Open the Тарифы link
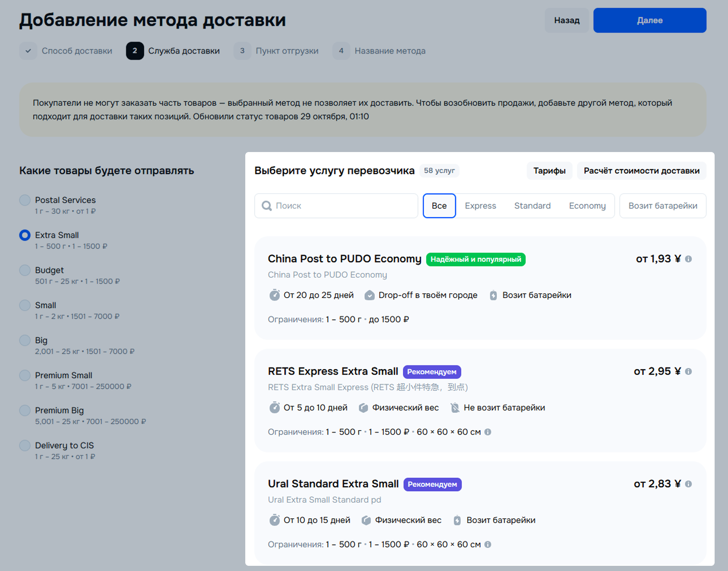 [549, 171]
